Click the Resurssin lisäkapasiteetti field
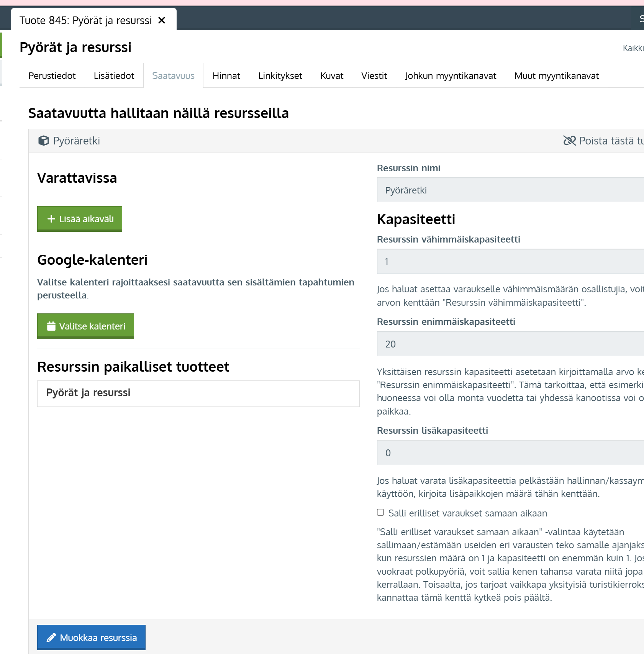644x654 pixels. point(510,452)
